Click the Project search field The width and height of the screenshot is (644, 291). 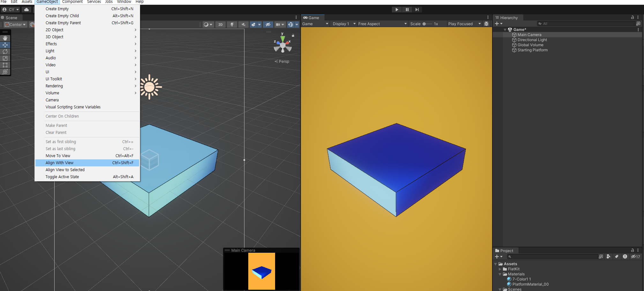pos(552,257)
